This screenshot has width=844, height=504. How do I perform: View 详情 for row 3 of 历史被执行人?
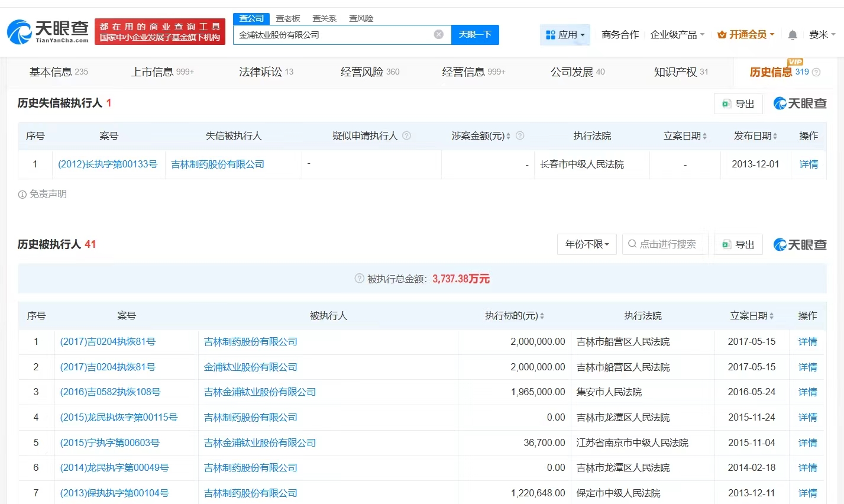(808, 392)
